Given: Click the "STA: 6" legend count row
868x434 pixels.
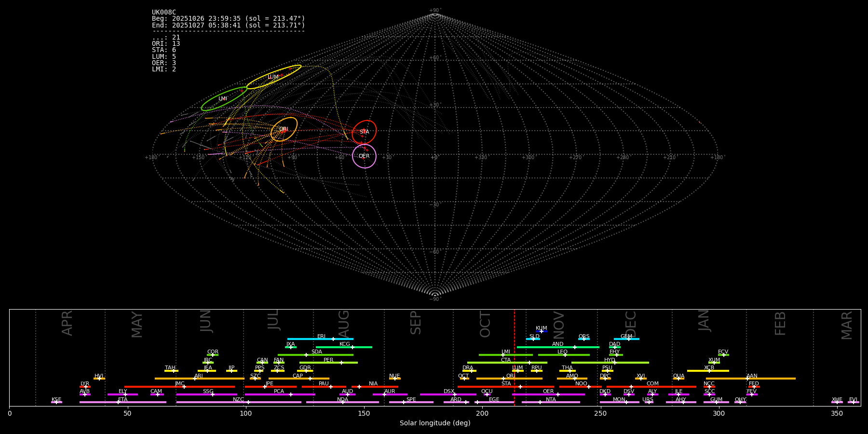Looking at the screenshot, I should click(x=164, y=50).
